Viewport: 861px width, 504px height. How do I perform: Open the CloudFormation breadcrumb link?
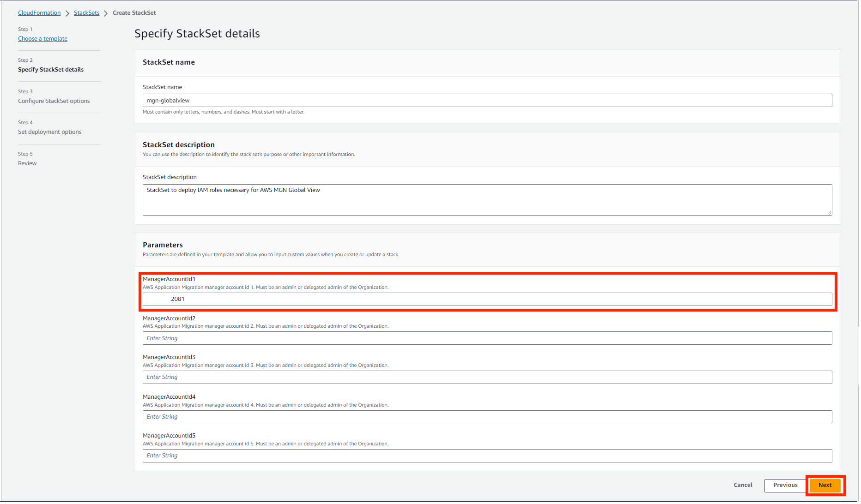(39, 13)
